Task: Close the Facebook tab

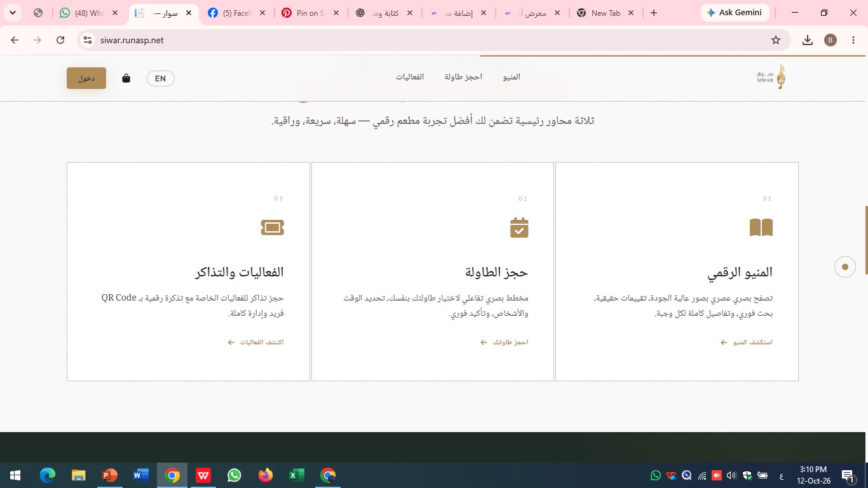Action: click(x=262, y=13)
